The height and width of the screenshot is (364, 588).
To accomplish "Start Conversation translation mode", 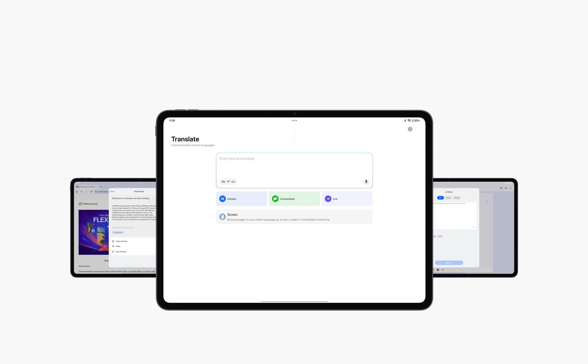I will (294, 199).
